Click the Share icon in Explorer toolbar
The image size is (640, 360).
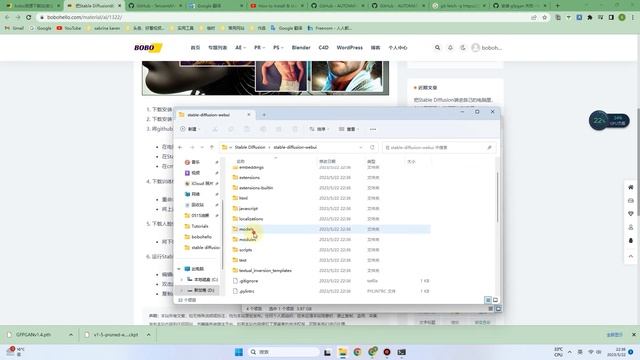tap(279, 129)
